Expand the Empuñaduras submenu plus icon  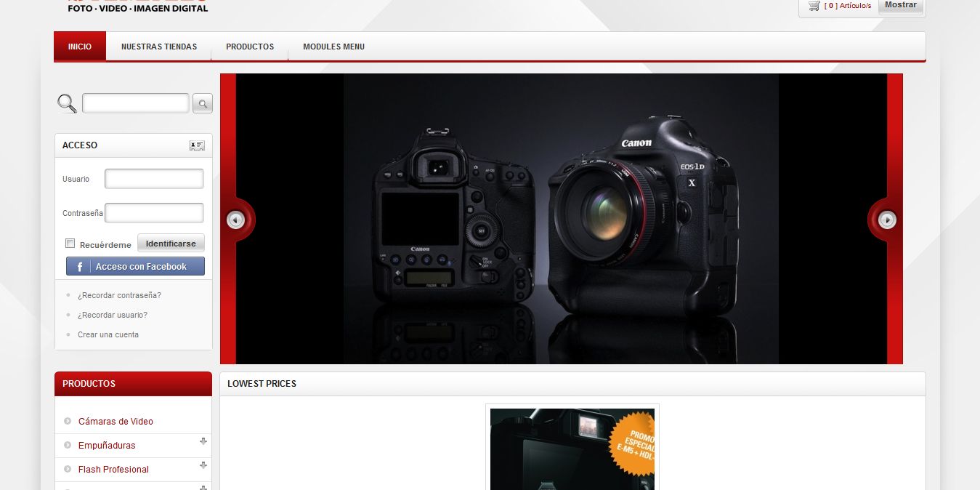(203, 441)
